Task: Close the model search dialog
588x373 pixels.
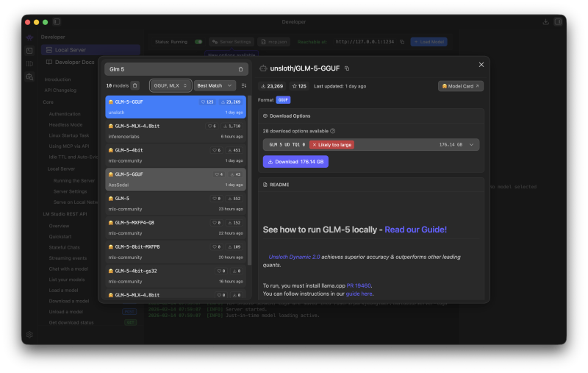Action: click(481, 65)
